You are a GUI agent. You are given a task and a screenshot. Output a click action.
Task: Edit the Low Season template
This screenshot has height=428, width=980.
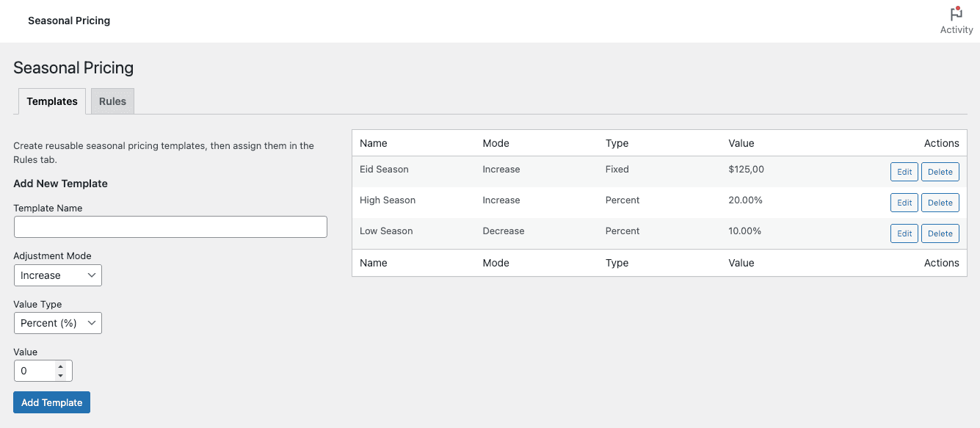[x=904, y=233]
